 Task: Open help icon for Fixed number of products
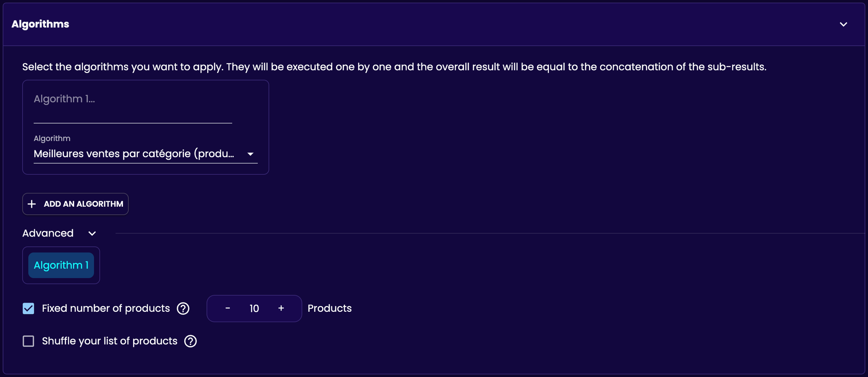pos(183,308)
